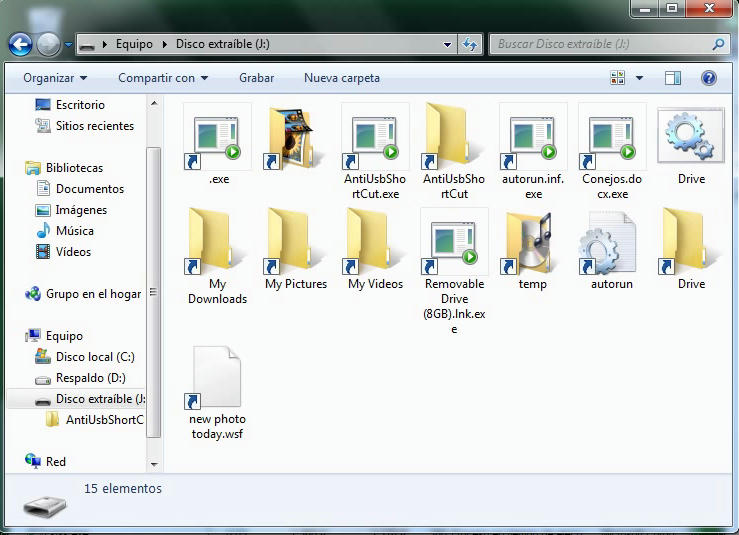Viewport: 739px width, 535px height.
Task: Click the arrow after Equipo in breadcrumb
Action: pos(164,44)
